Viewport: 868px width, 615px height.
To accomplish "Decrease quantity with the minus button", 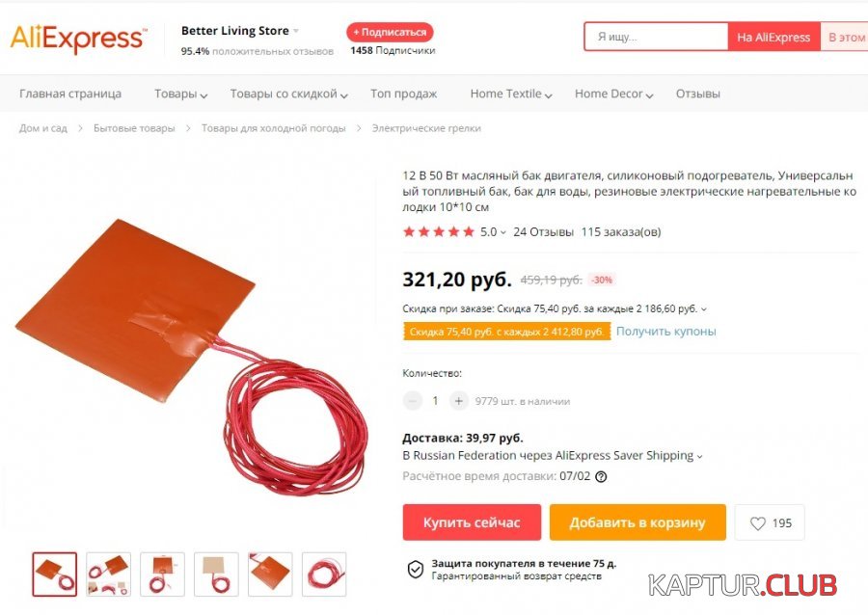I will [x=413, y=401].
